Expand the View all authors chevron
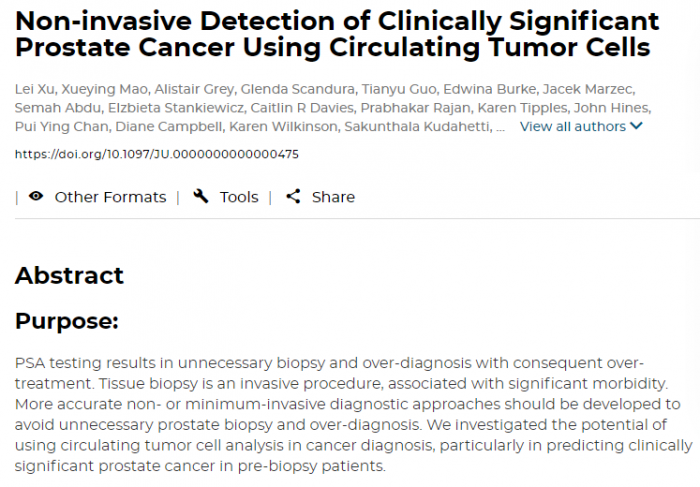 pos(637,127)
